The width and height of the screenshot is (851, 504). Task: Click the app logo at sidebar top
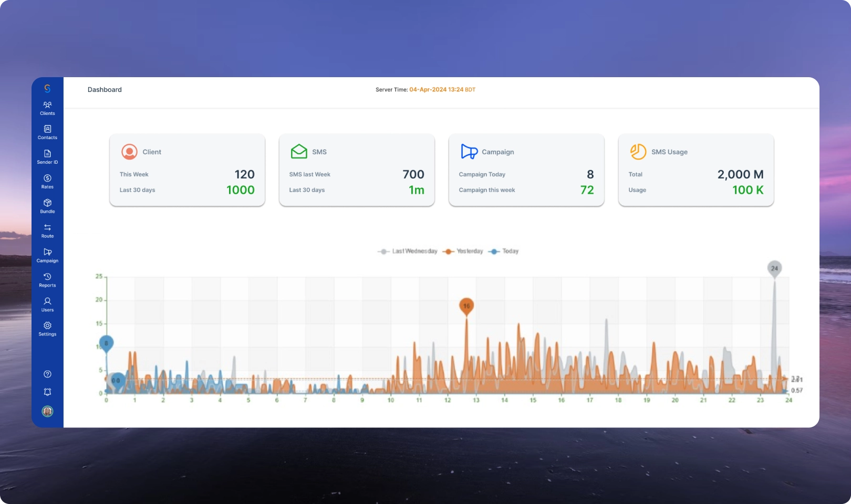47,89
